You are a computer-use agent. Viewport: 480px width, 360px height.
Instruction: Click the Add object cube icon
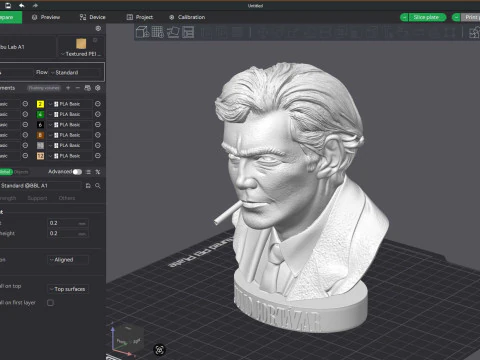[142, 32]
